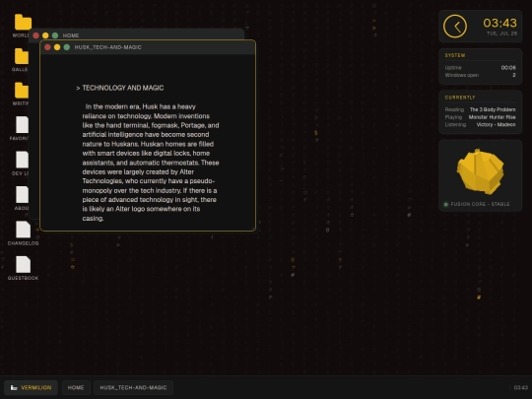
Task: Click the TUE, JUL 28 date text
Action: 501,33
